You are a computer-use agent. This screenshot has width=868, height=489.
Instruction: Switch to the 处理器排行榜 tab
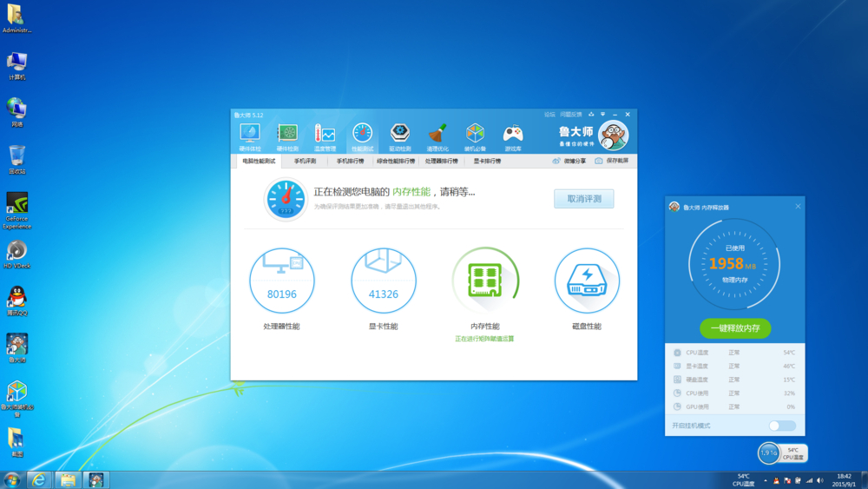(442, 162)
